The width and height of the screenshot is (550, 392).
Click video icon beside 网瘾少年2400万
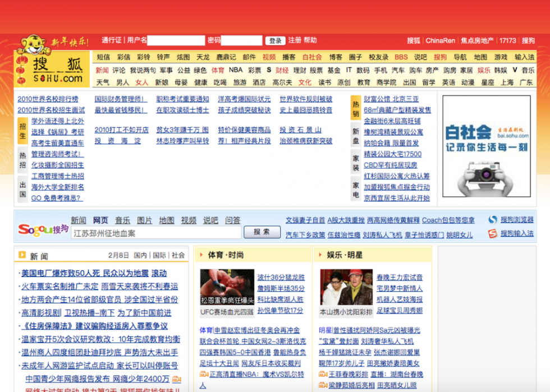[177, 379]
